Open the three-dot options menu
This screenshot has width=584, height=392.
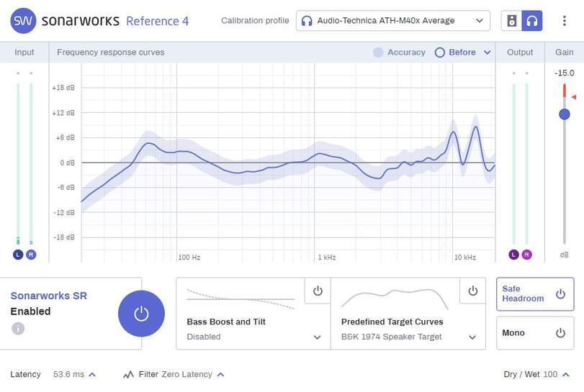(565, 21)
